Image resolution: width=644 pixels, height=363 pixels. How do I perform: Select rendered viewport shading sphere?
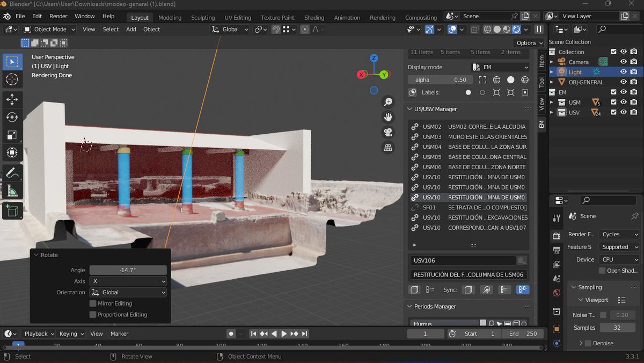tap(516, 30)
